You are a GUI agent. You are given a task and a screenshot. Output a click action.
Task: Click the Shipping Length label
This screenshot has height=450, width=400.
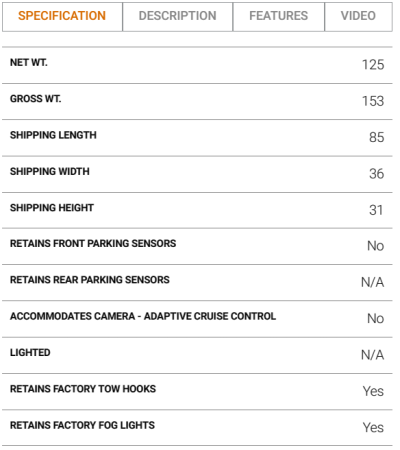click(53, 135)
